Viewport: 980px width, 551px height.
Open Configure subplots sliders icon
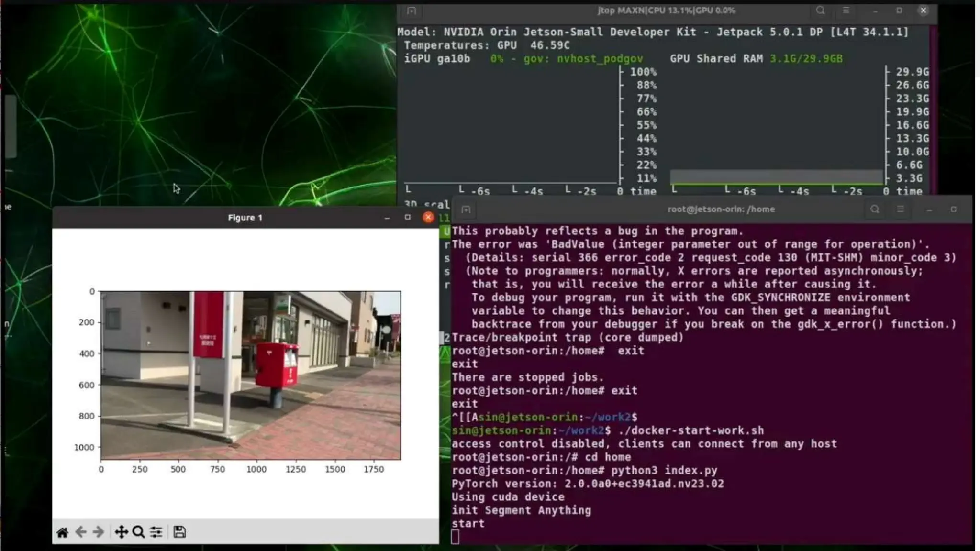pyautogui.click(x=156, y=532)
